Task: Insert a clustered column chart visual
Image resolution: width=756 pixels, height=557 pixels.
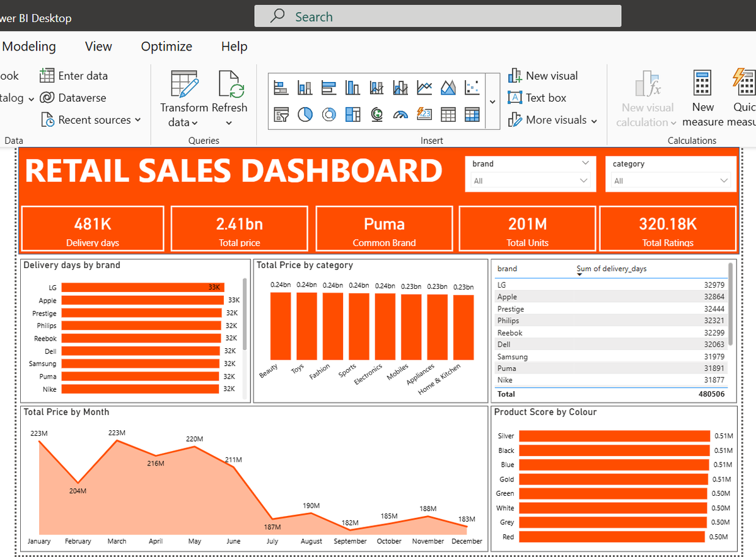Action: [x=352, y=88]
